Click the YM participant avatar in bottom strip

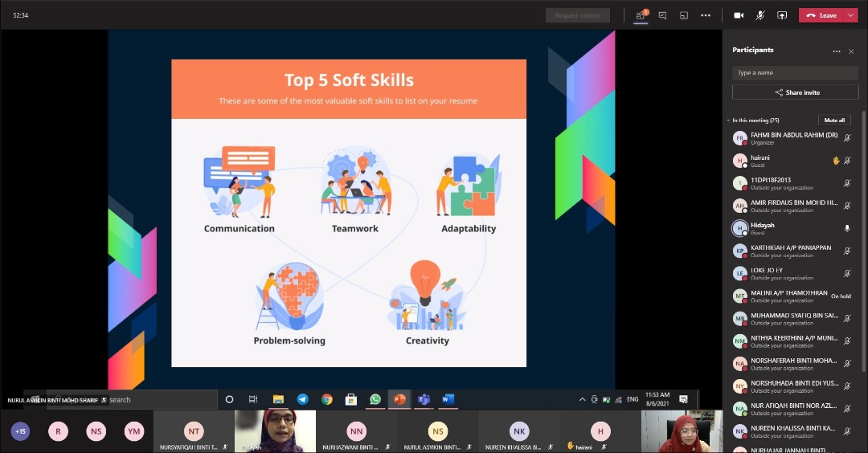point(134,431)
